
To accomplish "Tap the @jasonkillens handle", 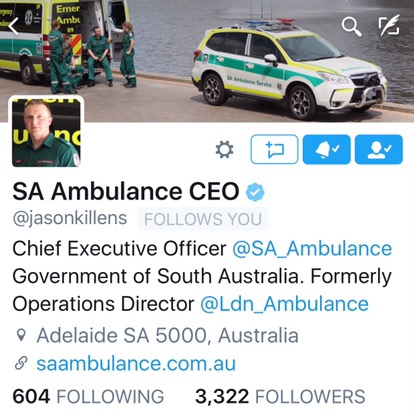I will point(70,219).
